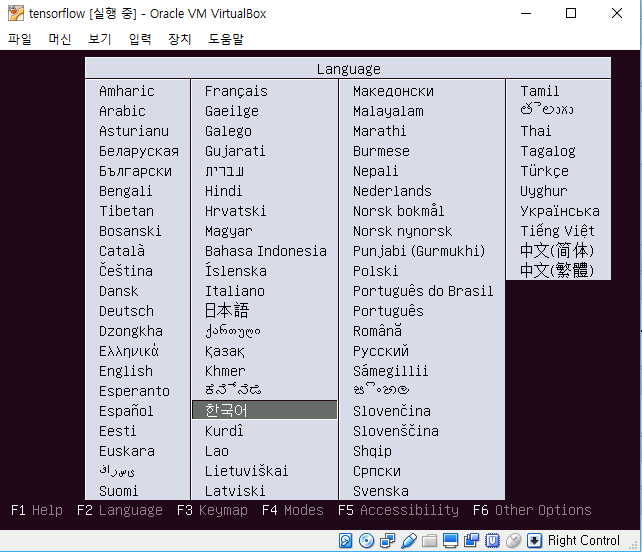Viewport: 642px width, 552px height.
Task: Click the mouse integration status icon
Action: 513,541
